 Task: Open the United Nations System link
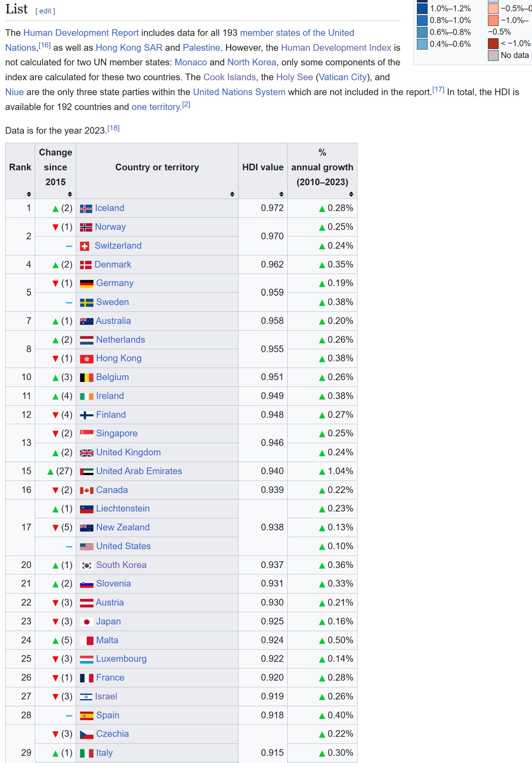[239, 92]
